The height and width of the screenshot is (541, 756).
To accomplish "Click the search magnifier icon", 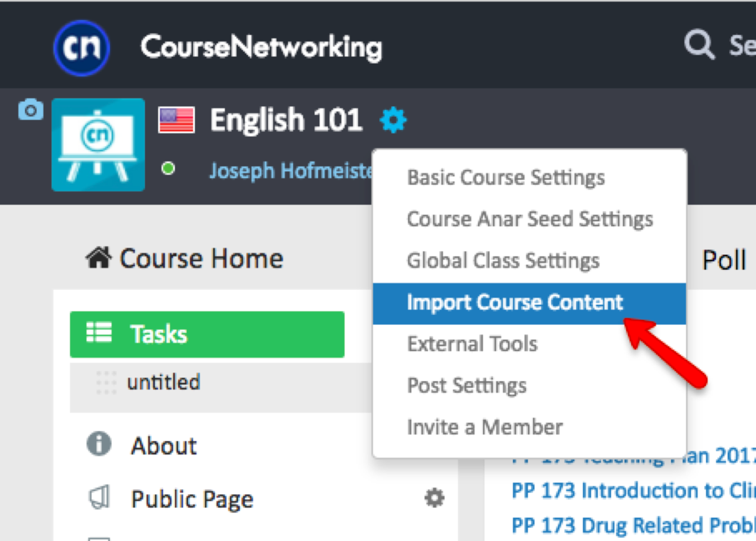I will (698, 45).
